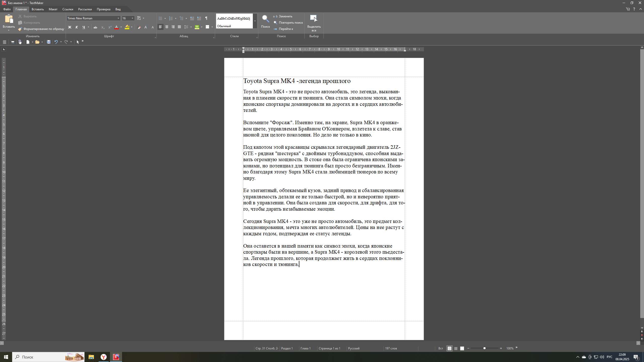The width and height of the screenshot is (644, 362).
Task: Click the red font color swatch
Action: [x=116, y=27]
